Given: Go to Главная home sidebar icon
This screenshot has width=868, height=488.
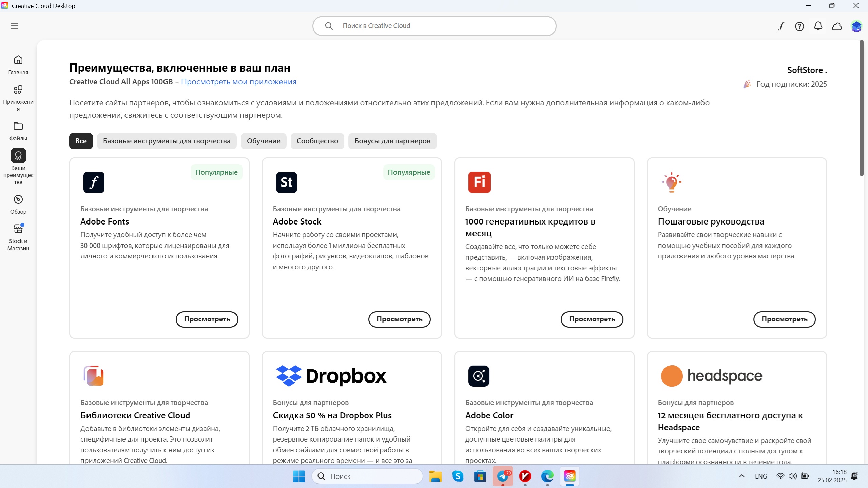Looking at the screenshot, I should [18, 64].
